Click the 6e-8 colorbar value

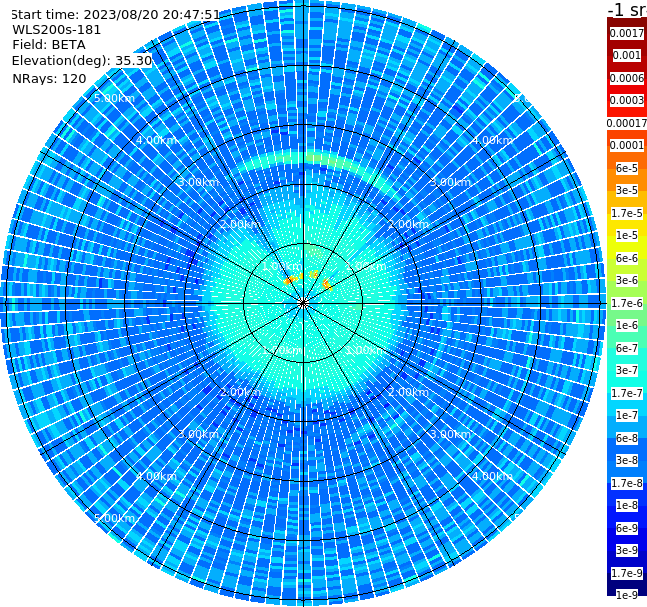click(x=627, y=438)
